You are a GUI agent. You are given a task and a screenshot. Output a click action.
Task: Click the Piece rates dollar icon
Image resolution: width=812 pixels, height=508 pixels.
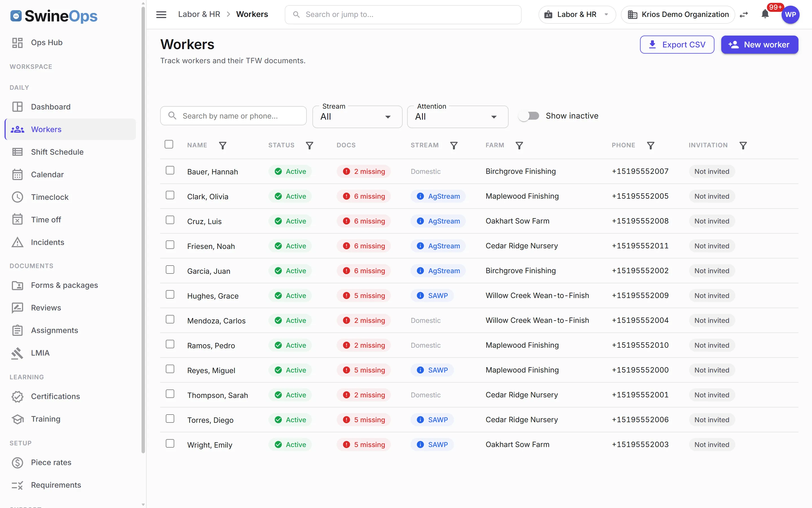(17, 462)
